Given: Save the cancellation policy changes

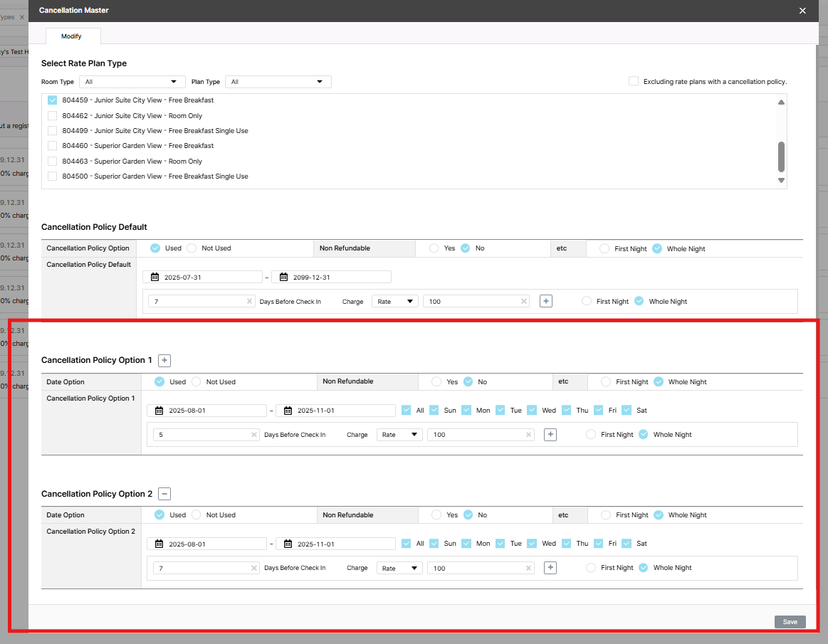Looking at the screenshot, I should pos(790,622).
